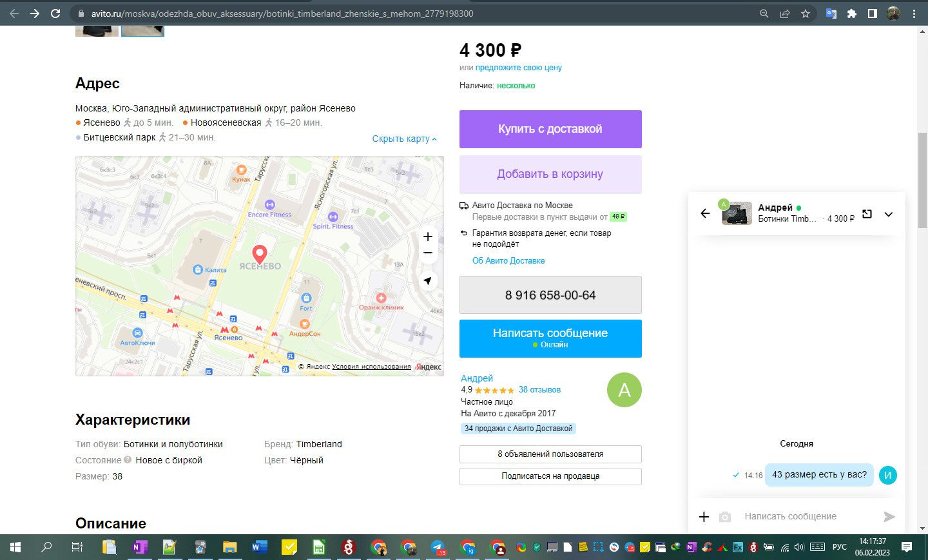
Task: Go forward in browser history
Action: coord(35,14)
